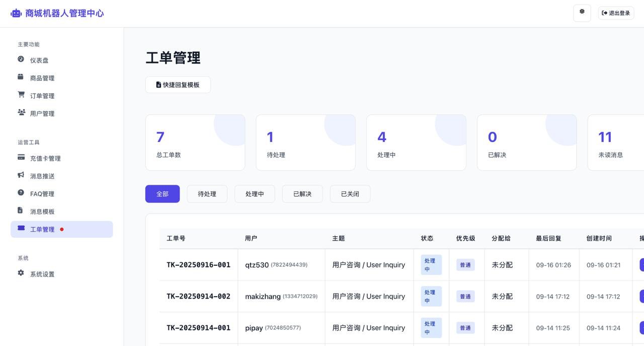Image resolution: width=644 pixels, height=346 pixels.
Task: Select the 商品管理 product box icon
Action: (x=21, y=78)
